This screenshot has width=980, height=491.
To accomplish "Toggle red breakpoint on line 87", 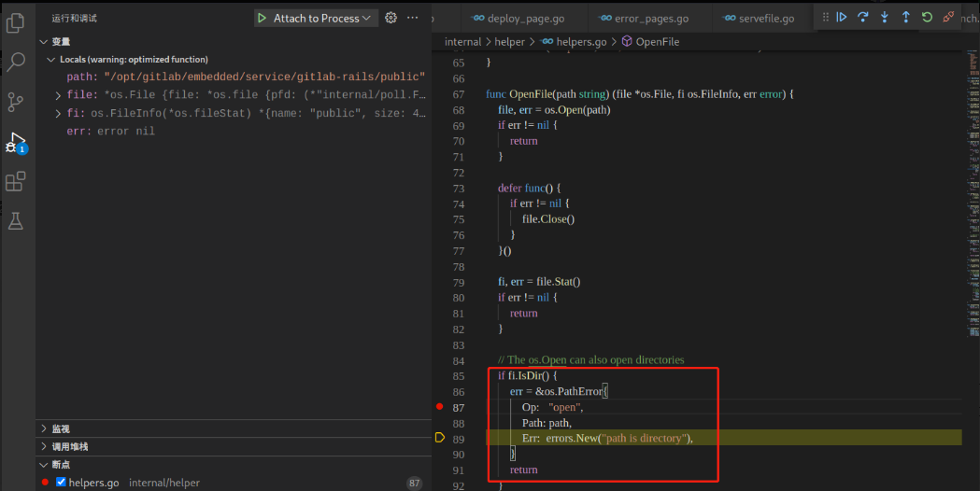I will [439, 407].
